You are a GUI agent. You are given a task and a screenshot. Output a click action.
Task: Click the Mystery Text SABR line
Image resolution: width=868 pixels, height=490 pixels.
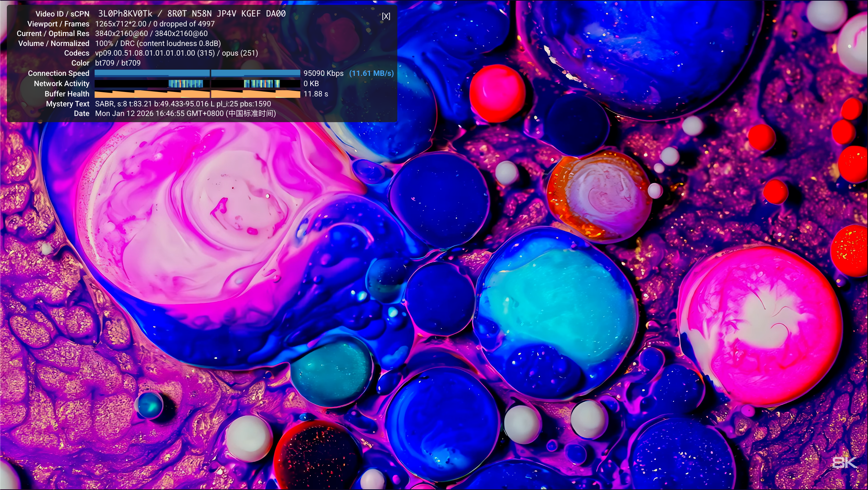pos(183,104)
